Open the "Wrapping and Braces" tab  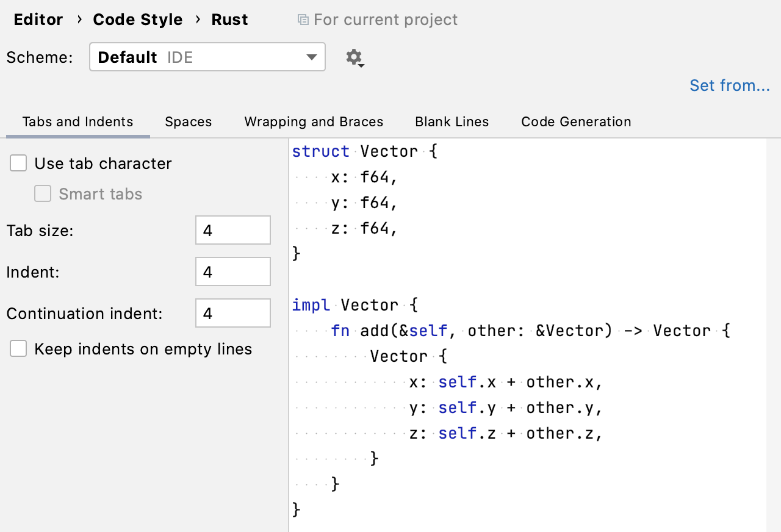click(314, 121)
